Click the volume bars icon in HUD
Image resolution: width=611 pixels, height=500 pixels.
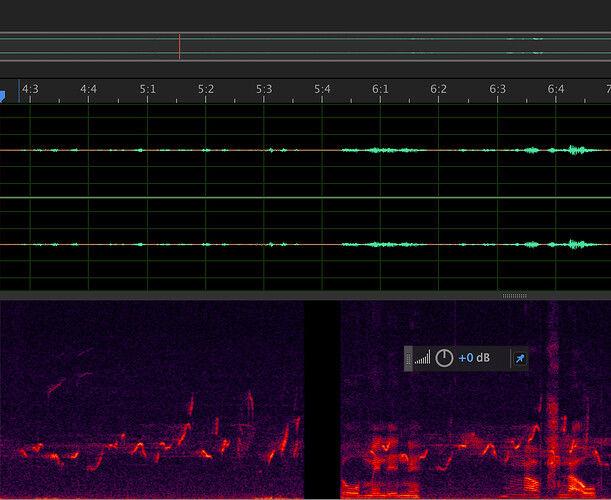pos(422,358)
